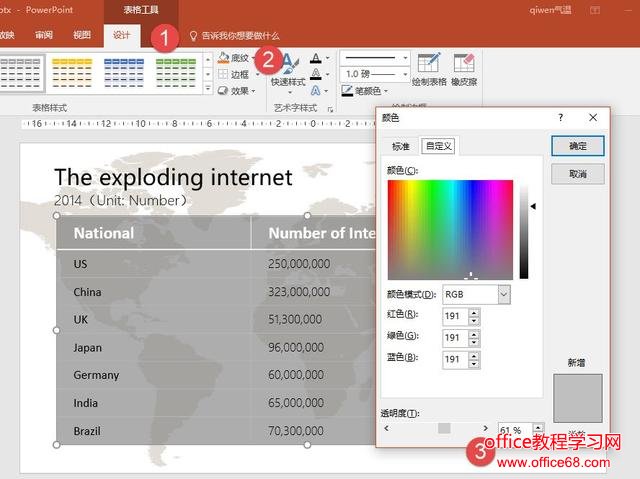Click the Brazil table cell
Screen dimensions: 640x479
(x=153, y=431)
